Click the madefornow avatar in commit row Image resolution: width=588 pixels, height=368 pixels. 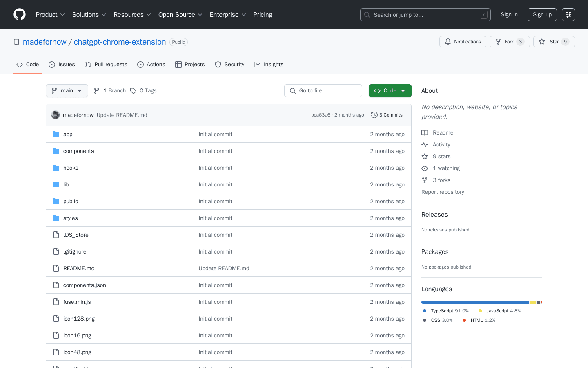56,115
